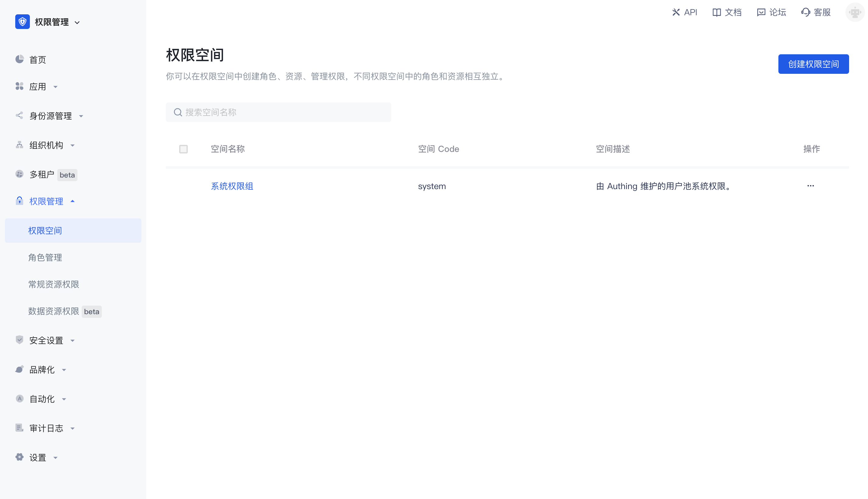Click the 创建权限空间 button

pos(813,64)
